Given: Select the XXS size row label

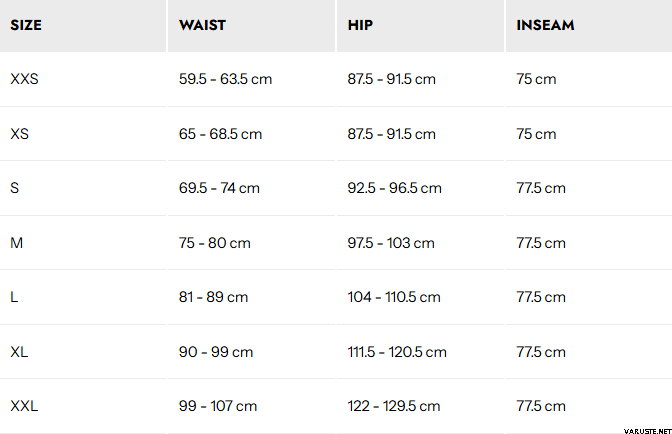Looking at the screenshot, I should click(24, 79).
